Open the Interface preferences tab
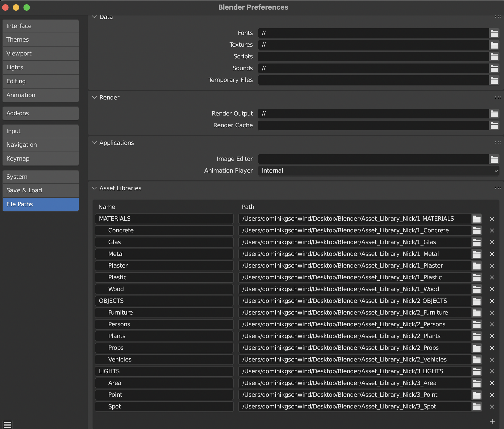The image size is (504, 429). [x=41, y=26]
